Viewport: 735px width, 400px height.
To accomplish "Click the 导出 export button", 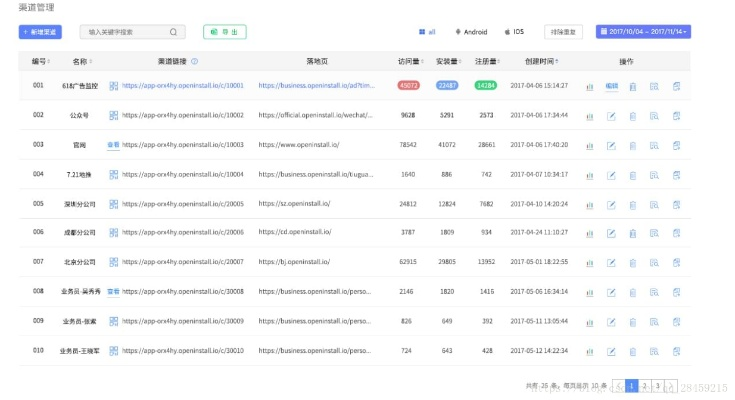I will (224, 32).
